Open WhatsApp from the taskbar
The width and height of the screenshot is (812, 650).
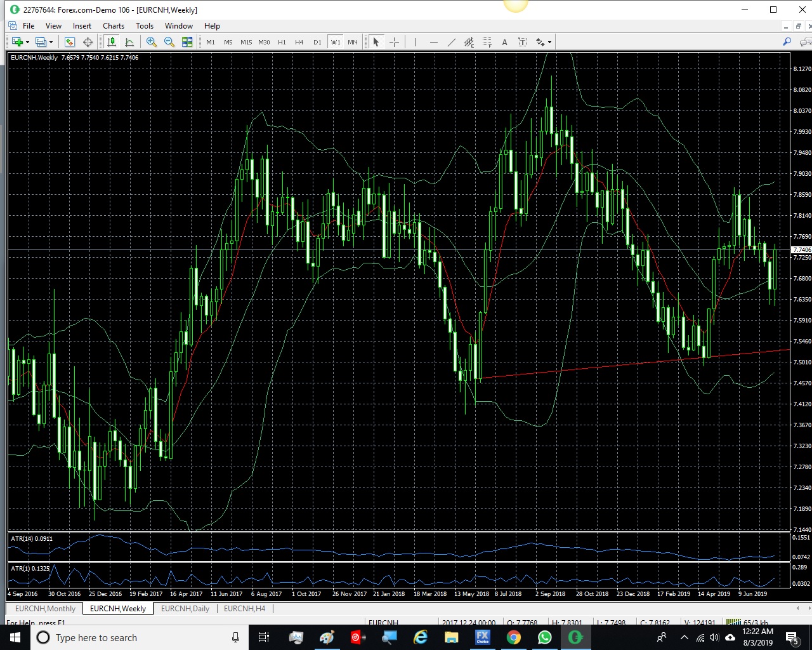tap(545, 637)
